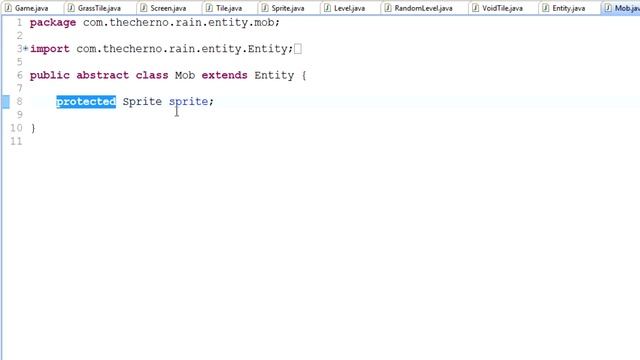
Task: Click the Java file icon on Tile.java tab
Action: [x=209, y=8]
